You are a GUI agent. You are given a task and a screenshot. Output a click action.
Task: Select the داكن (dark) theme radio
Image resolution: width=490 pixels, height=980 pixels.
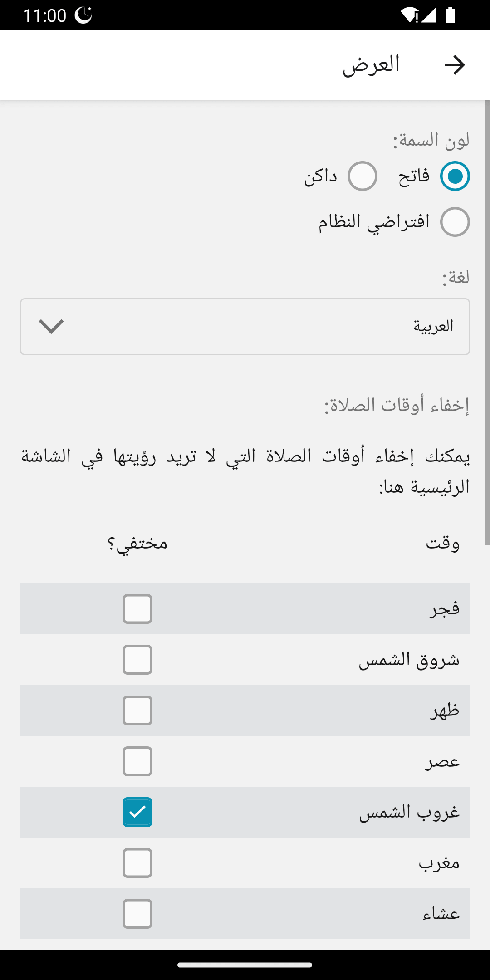[x=363, y=176]
